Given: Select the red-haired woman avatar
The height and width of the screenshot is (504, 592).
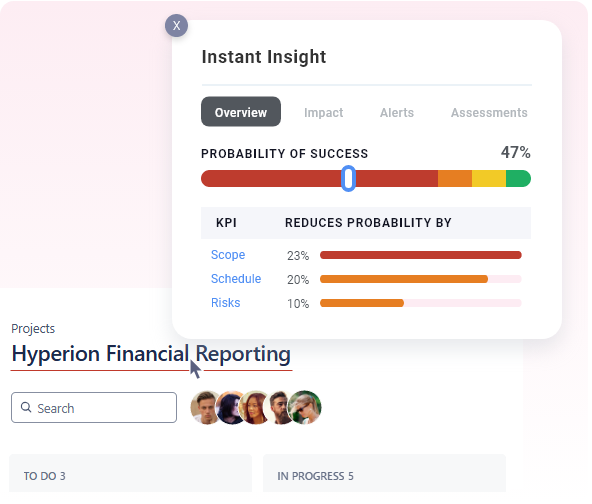Looking at the screenshot, I should [x=254, y=407].
